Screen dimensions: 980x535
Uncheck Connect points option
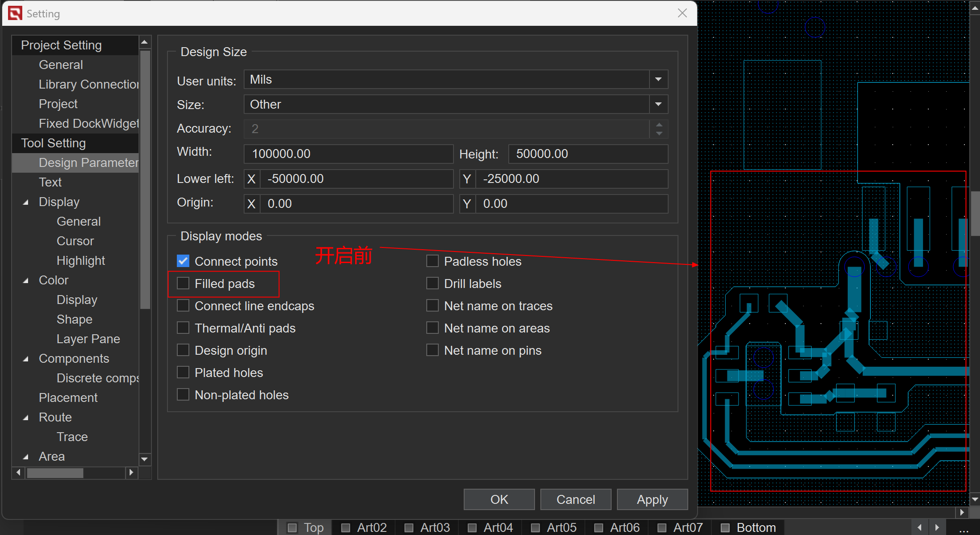click(x=183, y=261)
